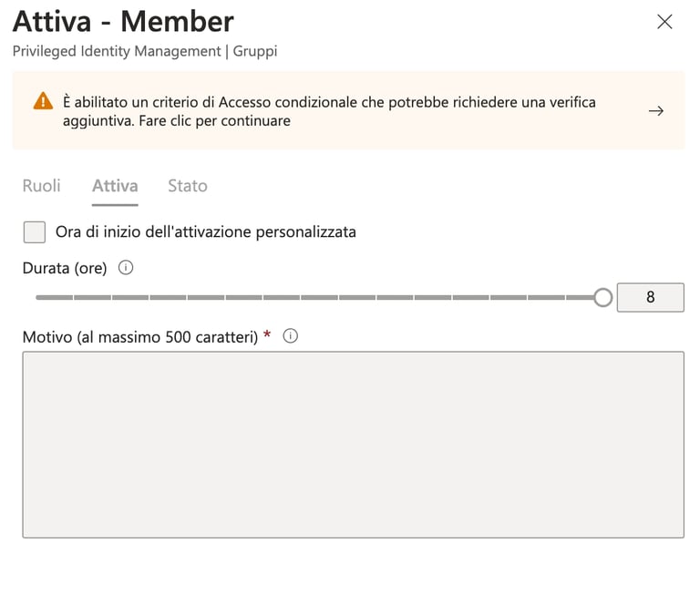Click the 'Attiva - Member' panel title
The image size is (700, 616).
click(123, 22)
